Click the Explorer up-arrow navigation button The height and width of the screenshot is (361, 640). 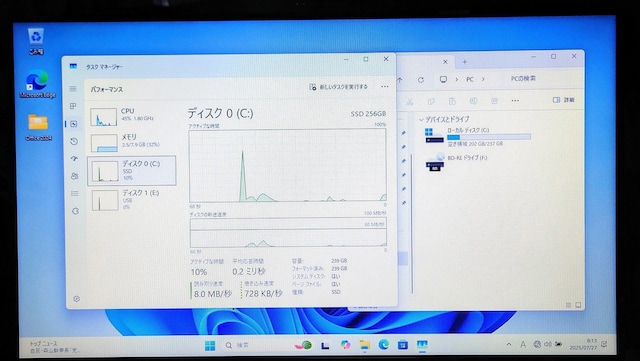[400, 80]
